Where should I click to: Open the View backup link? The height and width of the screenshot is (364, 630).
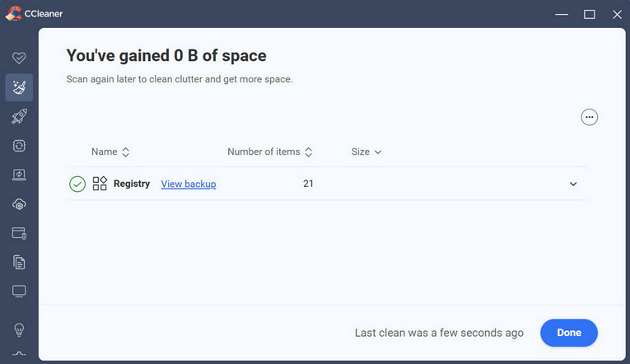189,184
